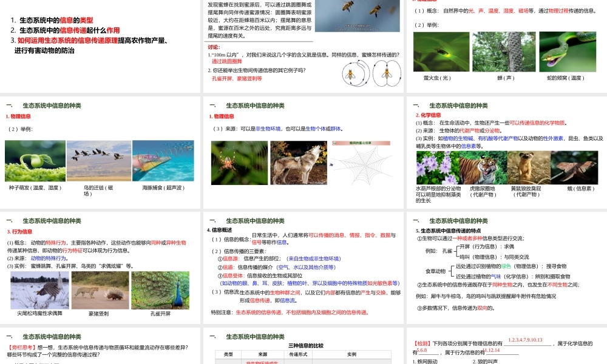Click the spider web vibration diagram
Viewport: 607px width, 364px height.
pos(362,164)
